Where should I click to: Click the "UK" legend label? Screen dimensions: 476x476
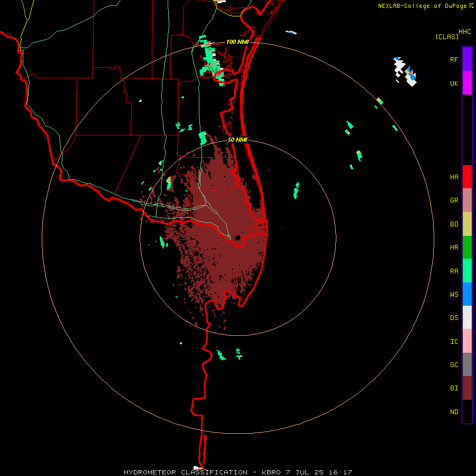(454, 84)
